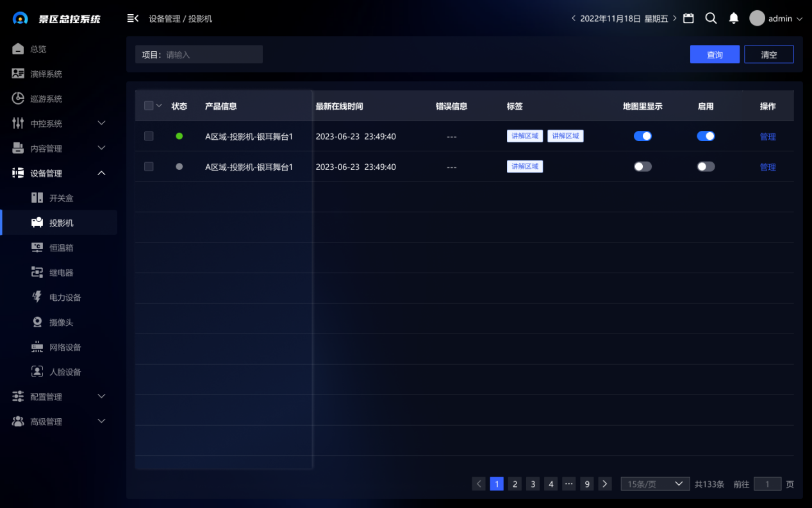
Task: Open 开关盒 device icon in sidebar
Action: pos(37,198)
